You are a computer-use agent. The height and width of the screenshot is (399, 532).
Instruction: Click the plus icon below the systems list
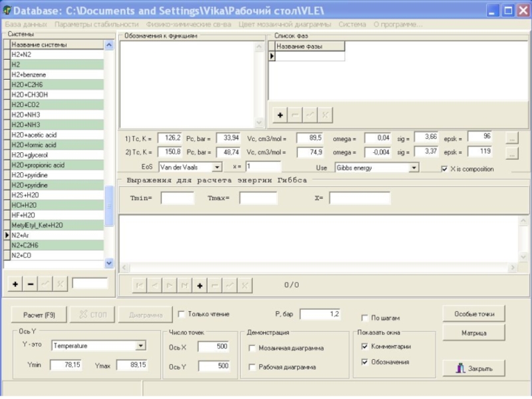point(15,284)
